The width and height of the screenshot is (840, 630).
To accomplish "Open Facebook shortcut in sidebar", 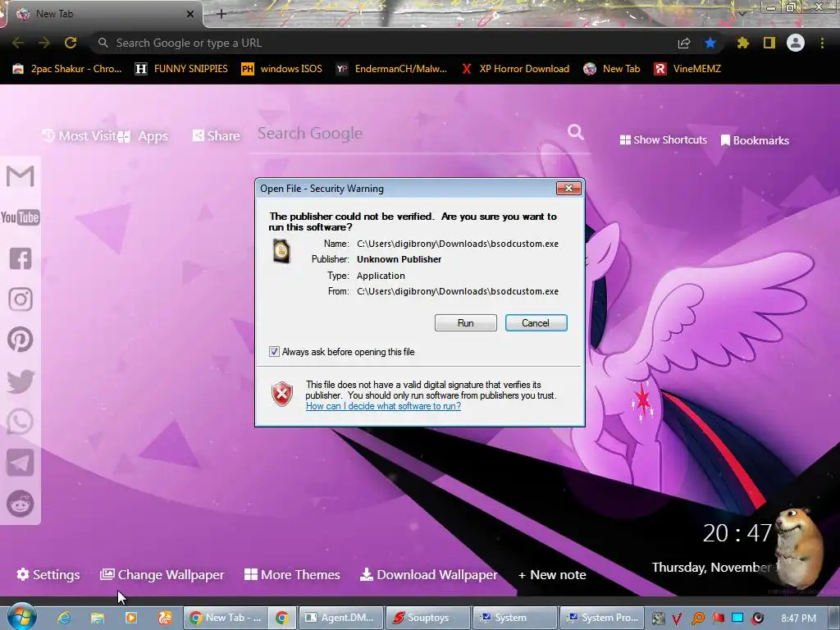I will (x=21, y=258).
